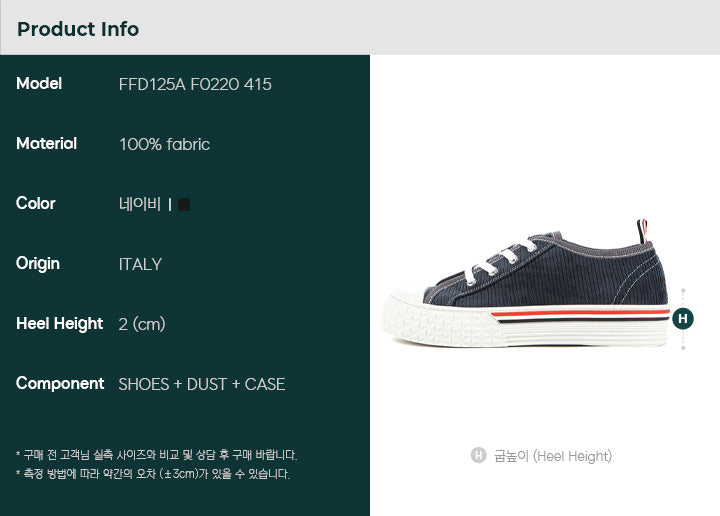Viewport: 720px width, 516px height.
Task: Click the Material label
Action: 46,144
